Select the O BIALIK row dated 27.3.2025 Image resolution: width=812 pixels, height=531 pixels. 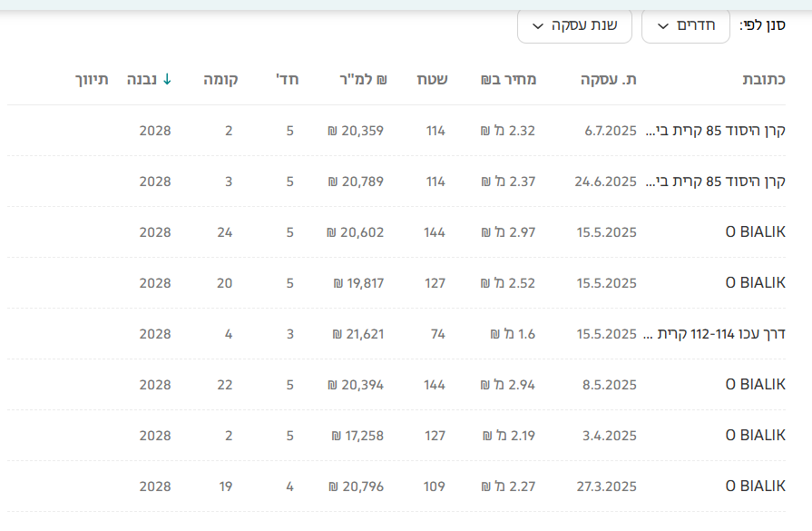pyautogui.click(x=755, y=487)
